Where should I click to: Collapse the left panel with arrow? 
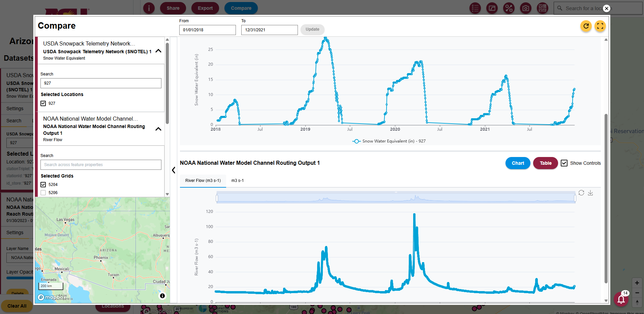point(174,170)
